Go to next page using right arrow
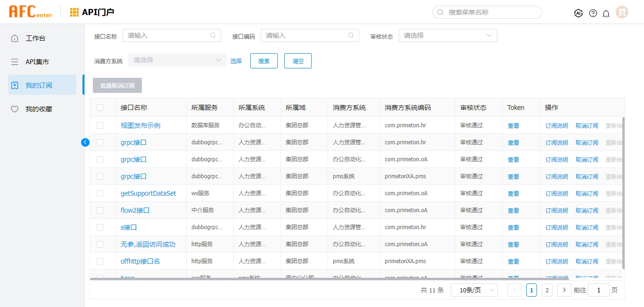The width and height of the screenshot is (644, 307). coord(564,290)
